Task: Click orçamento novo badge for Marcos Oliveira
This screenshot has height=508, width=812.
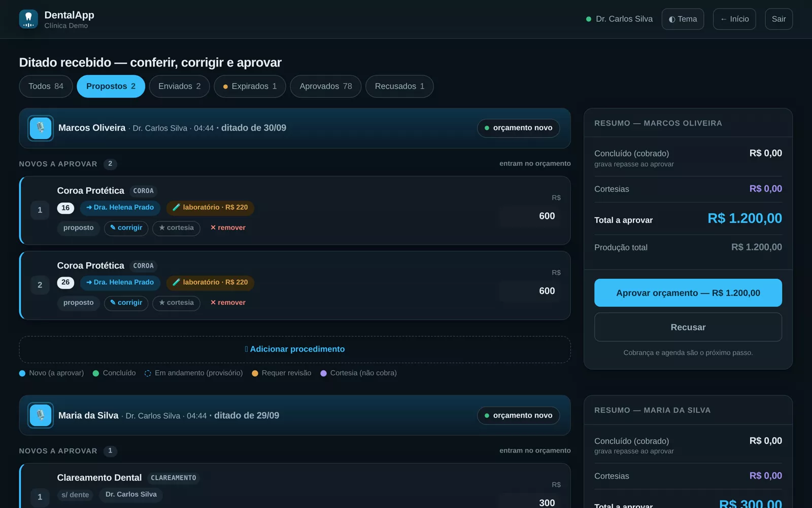Action: pyautogui.click(x=518, y=128)
